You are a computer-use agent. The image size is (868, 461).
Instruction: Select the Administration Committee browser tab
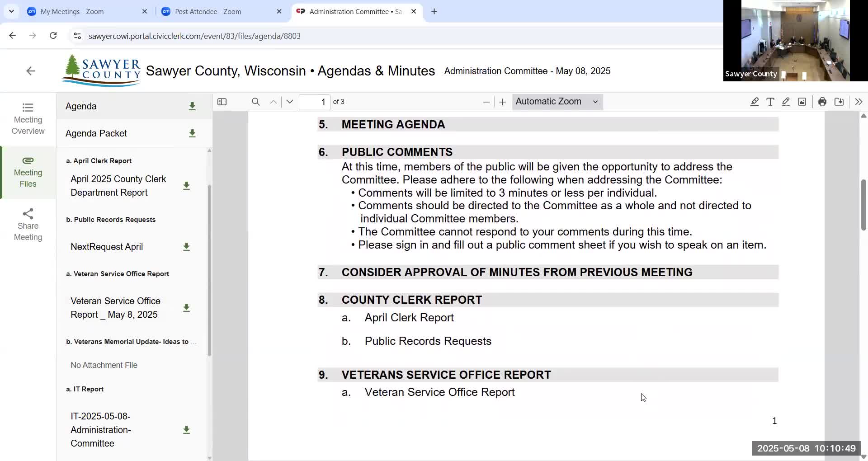click(357, 11)
